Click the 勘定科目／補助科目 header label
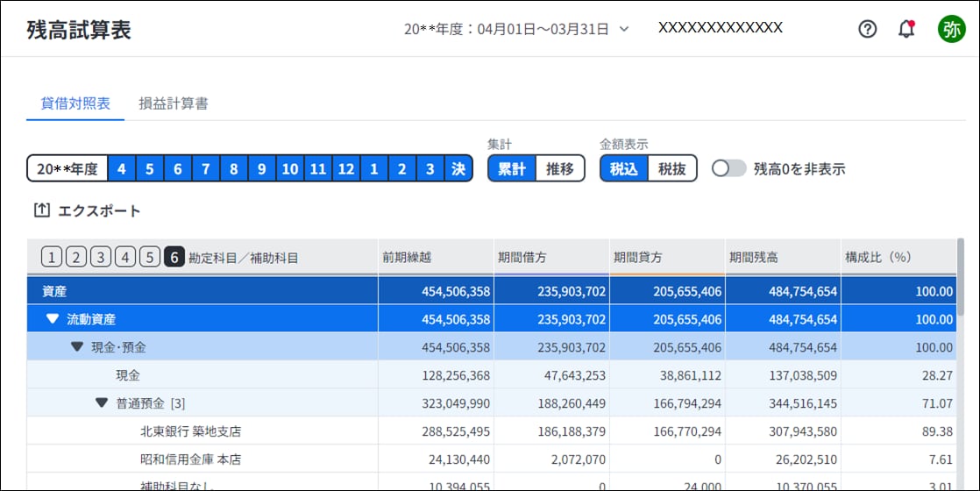980x491 pixels. [244, 258]
